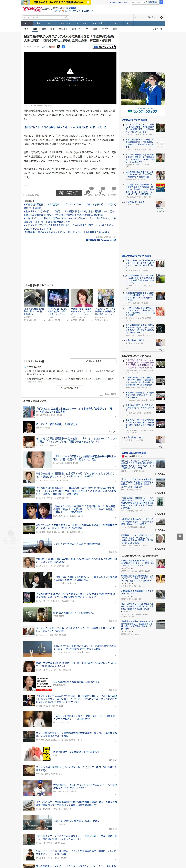Open video ranking item 1 thumbnail
The image size is (186, 868).
tap(160, 364)
